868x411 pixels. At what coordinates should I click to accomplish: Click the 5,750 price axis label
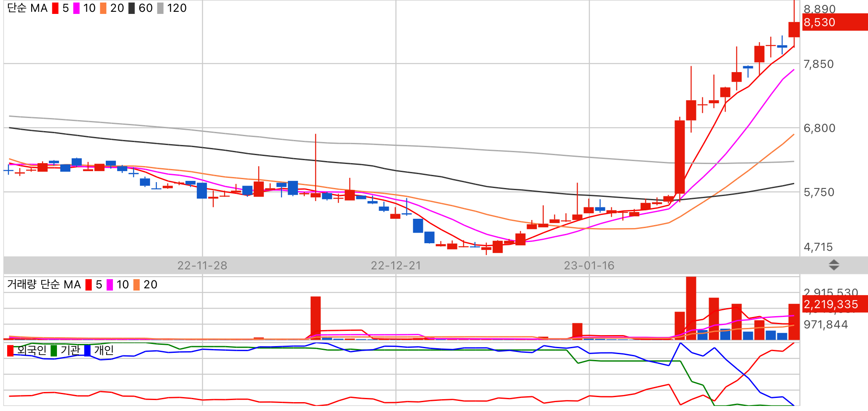click(819, 192)
